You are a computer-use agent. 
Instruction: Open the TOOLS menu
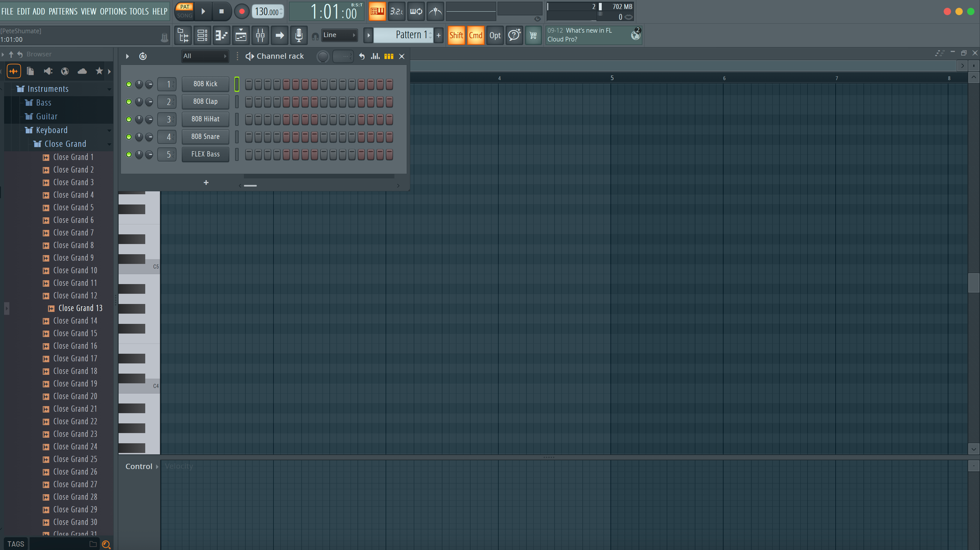pos(139,11)
